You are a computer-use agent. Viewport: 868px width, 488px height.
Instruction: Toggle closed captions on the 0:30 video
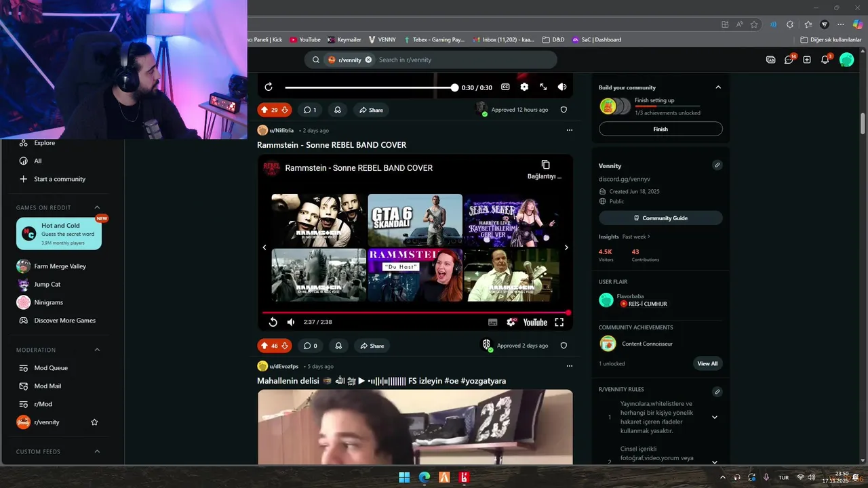505,87
